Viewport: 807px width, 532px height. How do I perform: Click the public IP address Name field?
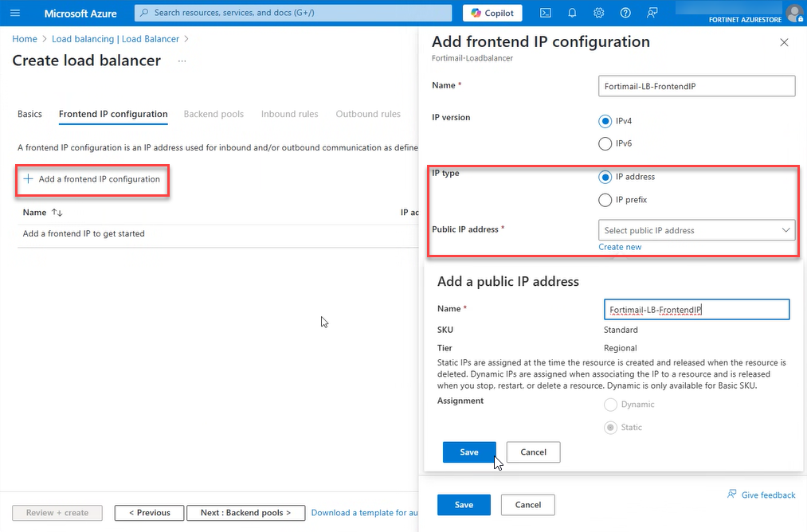[x=696, y=310]
